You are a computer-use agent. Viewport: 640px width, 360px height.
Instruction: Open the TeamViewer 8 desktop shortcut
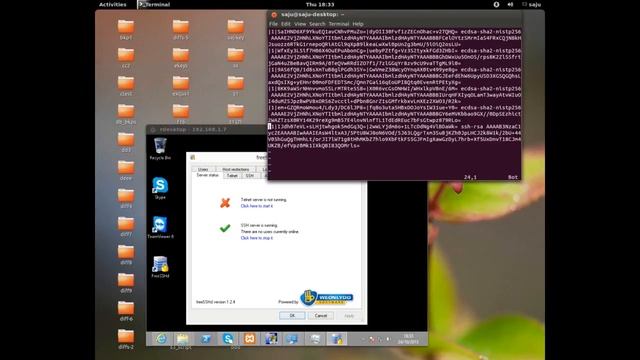point(160,227)
